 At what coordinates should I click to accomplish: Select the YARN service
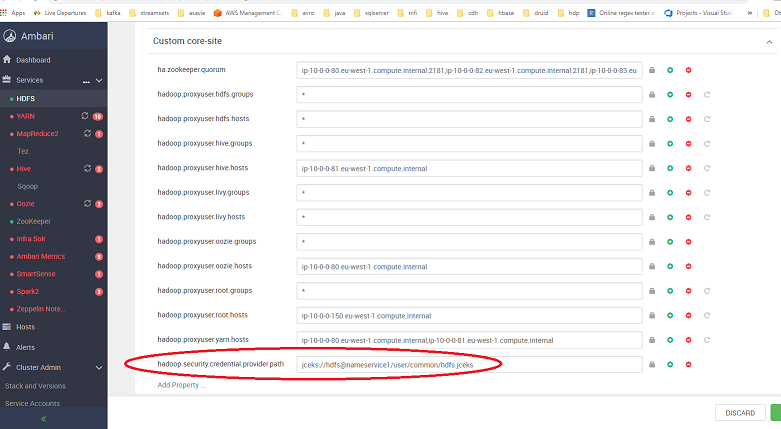point(25,116)
